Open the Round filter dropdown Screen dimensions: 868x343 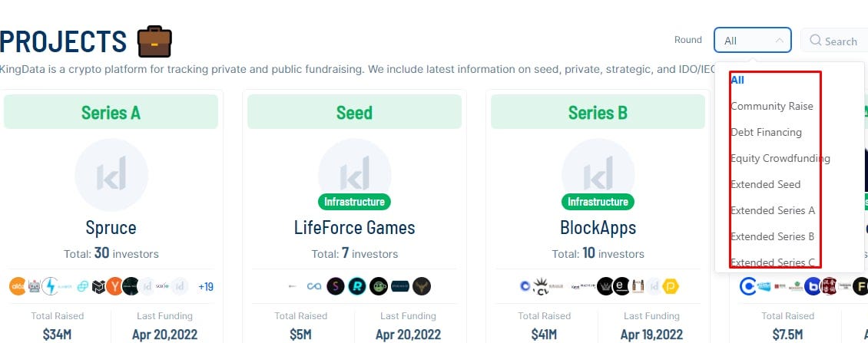[x=752, y=41]
